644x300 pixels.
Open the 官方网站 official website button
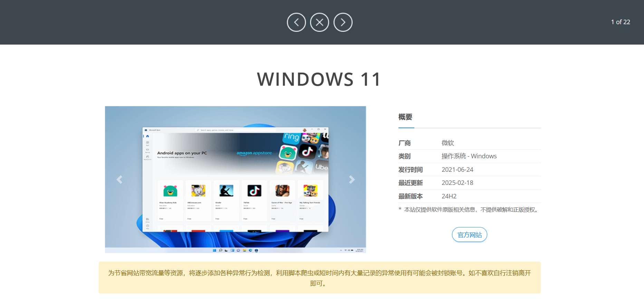pyautogui.click(x=469, y=235)
